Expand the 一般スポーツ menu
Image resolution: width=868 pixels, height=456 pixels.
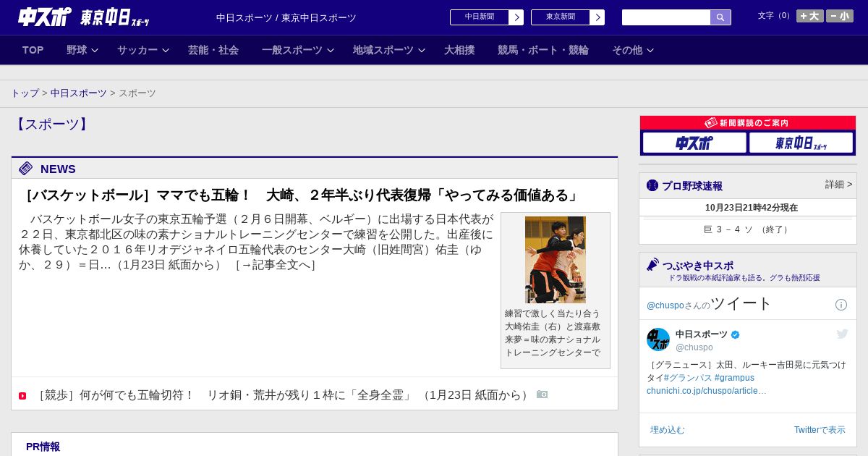pyautogui.click(x=298, y=50)
